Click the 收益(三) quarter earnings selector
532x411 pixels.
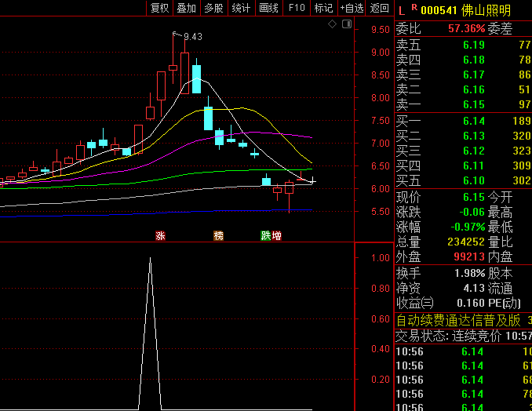[414, 303]
